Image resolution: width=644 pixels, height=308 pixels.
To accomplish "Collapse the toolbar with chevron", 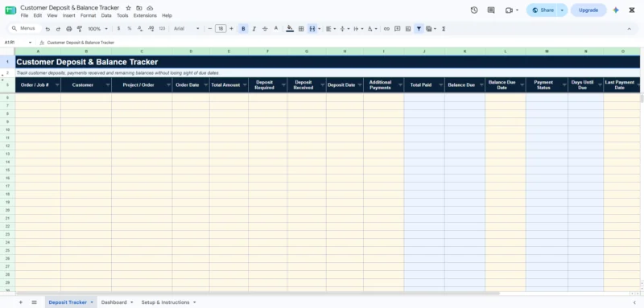I will click(629, 29).
